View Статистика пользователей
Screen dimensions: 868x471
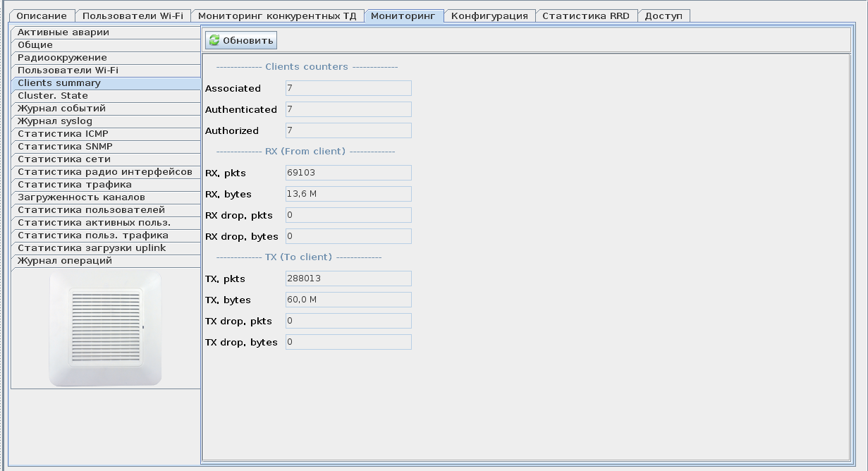(x=106, y=210)
